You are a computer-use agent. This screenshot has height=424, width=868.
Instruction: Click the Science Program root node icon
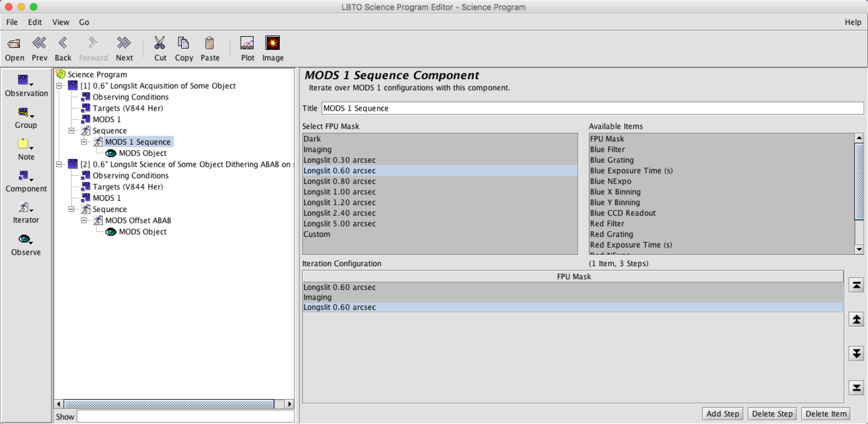(x=61, y=74)
